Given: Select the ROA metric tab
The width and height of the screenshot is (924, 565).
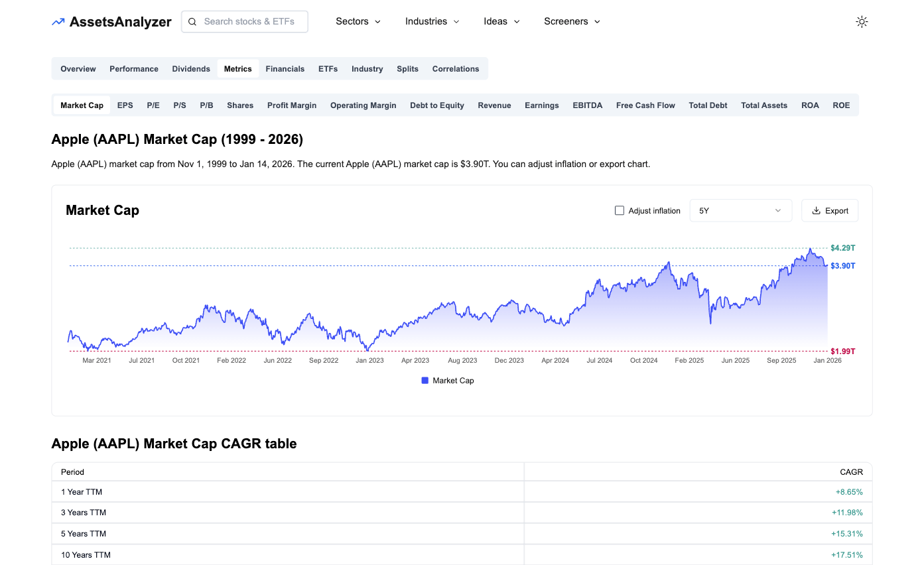Looking at the screenshot, I should tap(810, 105).
